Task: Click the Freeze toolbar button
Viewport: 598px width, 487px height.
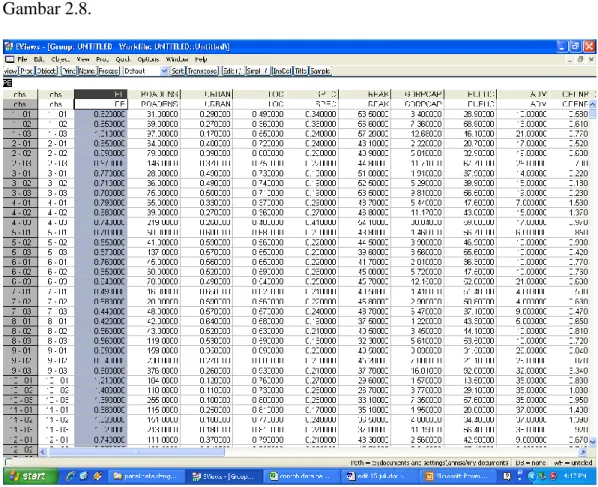Action: pyautogui.click(x=108, y=71)
